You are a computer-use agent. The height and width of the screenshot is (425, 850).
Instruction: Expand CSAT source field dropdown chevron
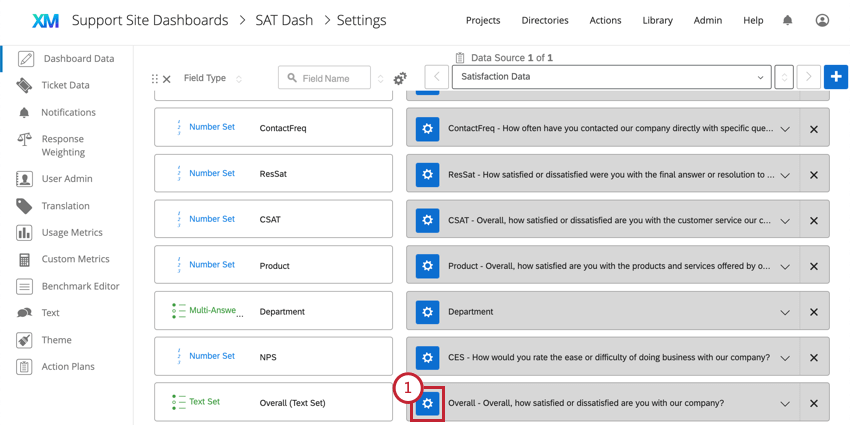(x=784, y=221)
